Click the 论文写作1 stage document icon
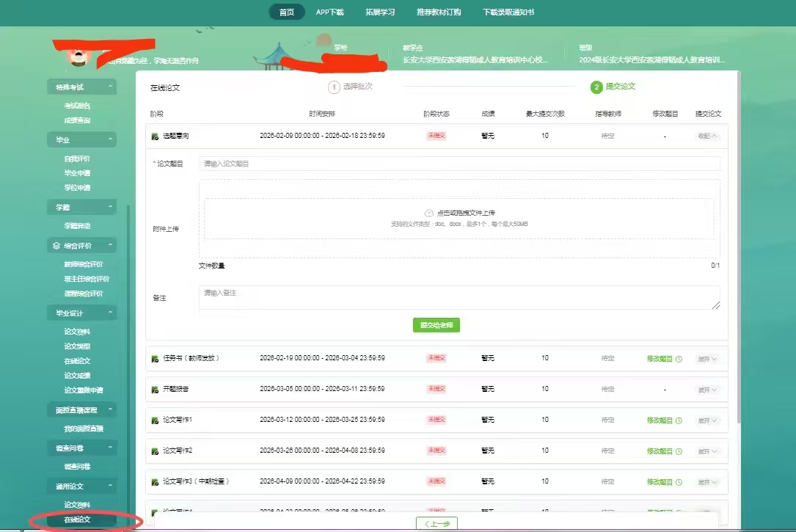Screen dimensions: 796x532 155,420
